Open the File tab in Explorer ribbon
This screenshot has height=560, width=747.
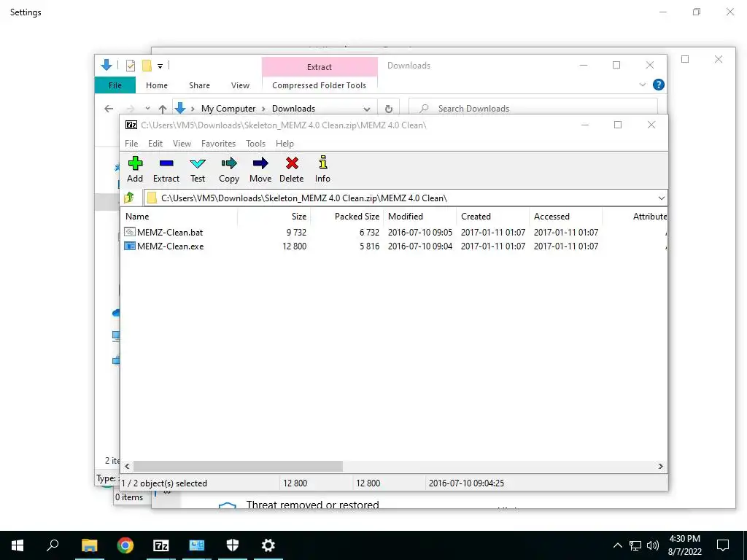pos(115,85)
